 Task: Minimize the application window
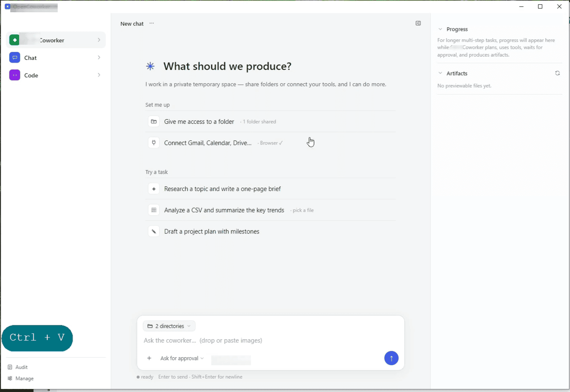tap(521, 6)
